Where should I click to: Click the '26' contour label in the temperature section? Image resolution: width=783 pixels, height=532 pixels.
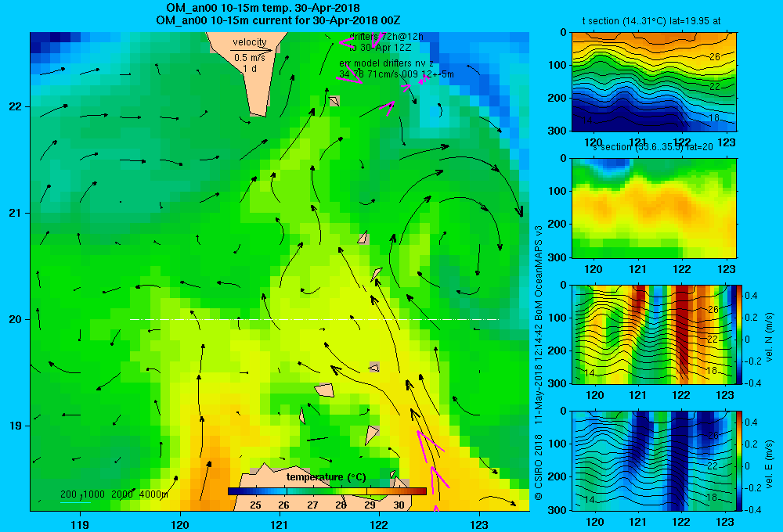point(715,57)
